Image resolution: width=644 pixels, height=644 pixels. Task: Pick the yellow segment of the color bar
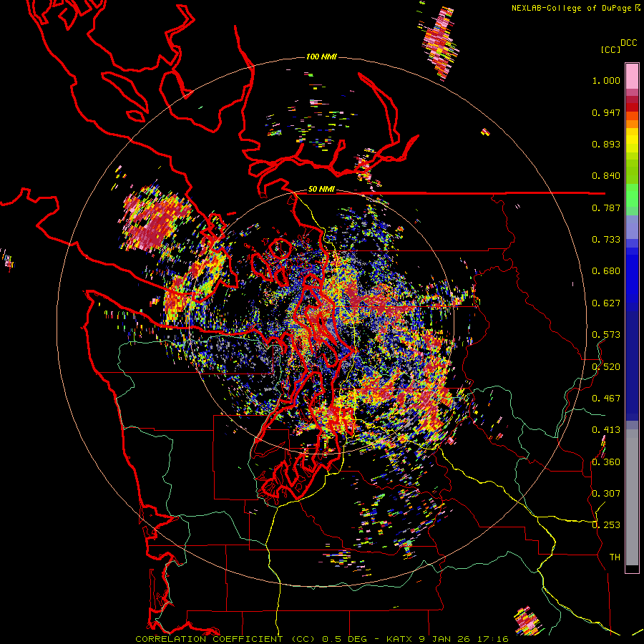tap(632, 140)
